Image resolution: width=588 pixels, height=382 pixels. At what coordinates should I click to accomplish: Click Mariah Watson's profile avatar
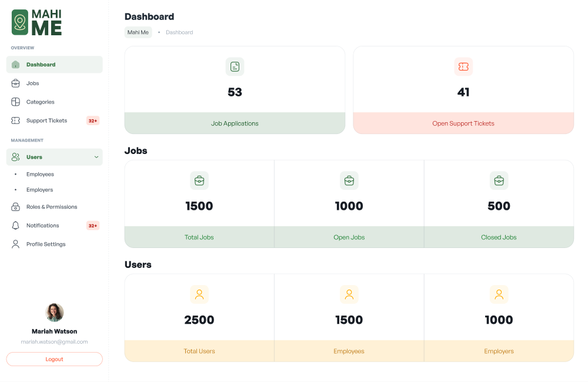coord(54,313)
